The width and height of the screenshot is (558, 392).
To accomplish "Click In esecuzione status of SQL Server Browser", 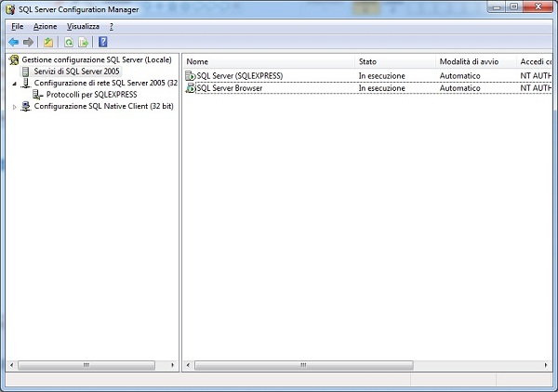I will [381, 88].
